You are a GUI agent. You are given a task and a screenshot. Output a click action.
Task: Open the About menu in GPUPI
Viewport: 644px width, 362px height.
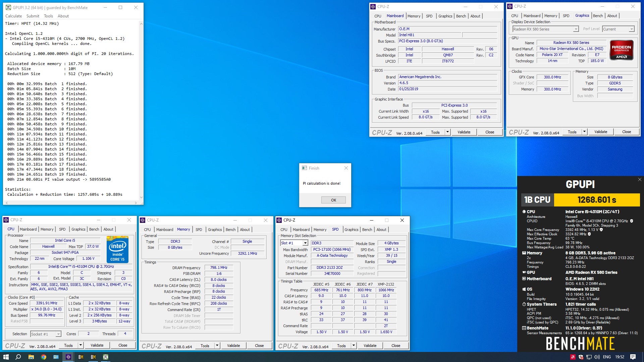pyautogui.click(x=63, y=16)
